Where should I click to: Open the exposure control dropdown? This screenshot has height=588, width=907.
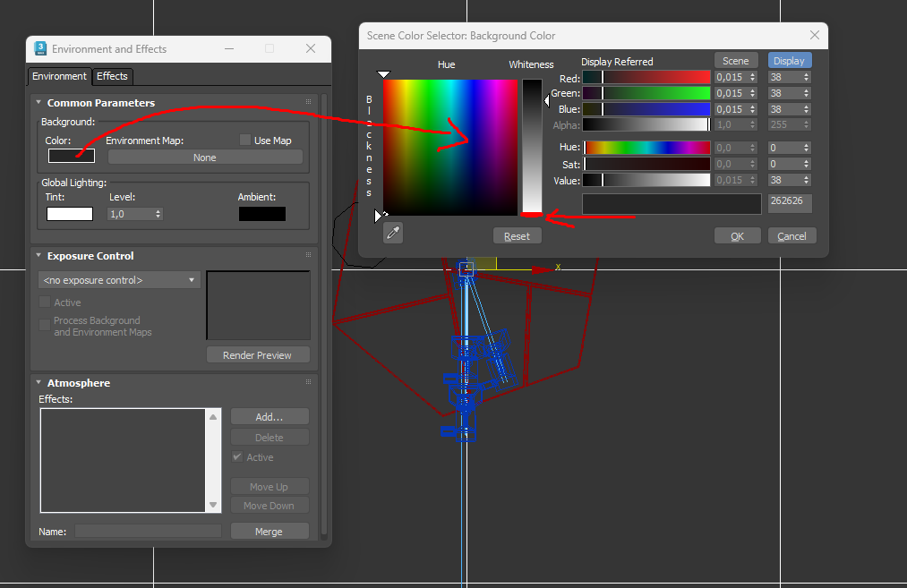tap(119, 280)
